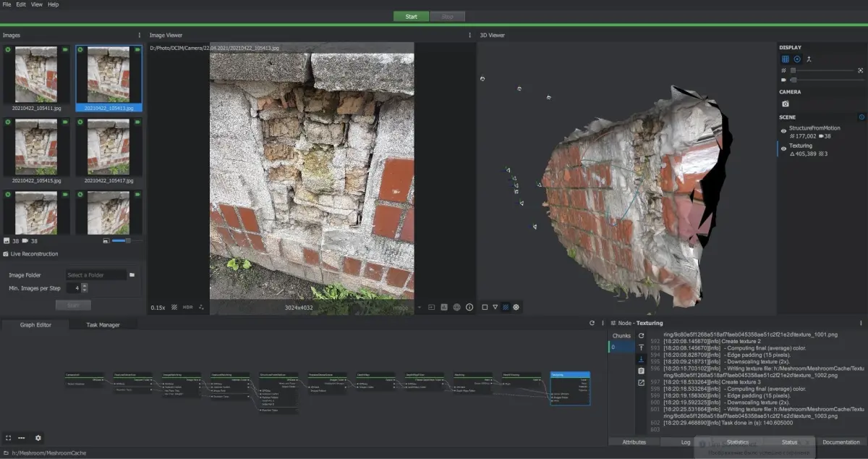Open the Image Viewer three-dot menu
868x459 pixels.
[470, 35]
